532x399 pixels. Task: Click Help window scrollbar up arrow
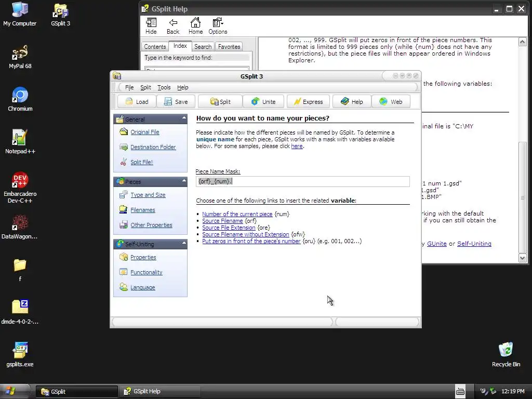click(523, 42)
